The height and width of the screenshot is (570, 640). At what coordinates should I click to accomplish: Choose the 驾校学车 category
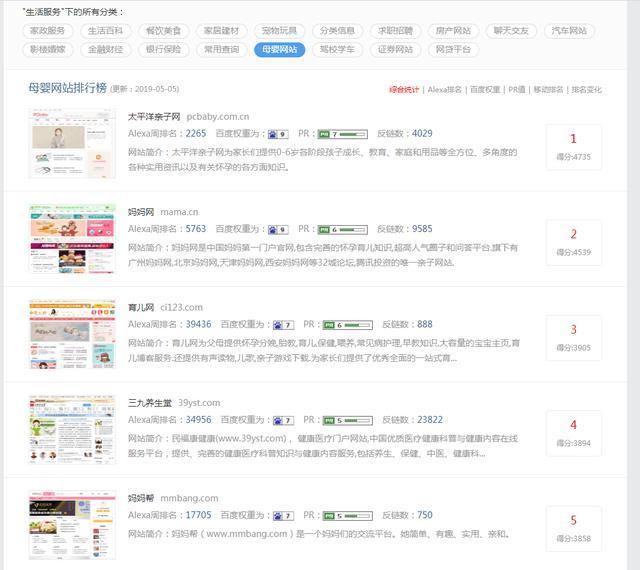337,49
